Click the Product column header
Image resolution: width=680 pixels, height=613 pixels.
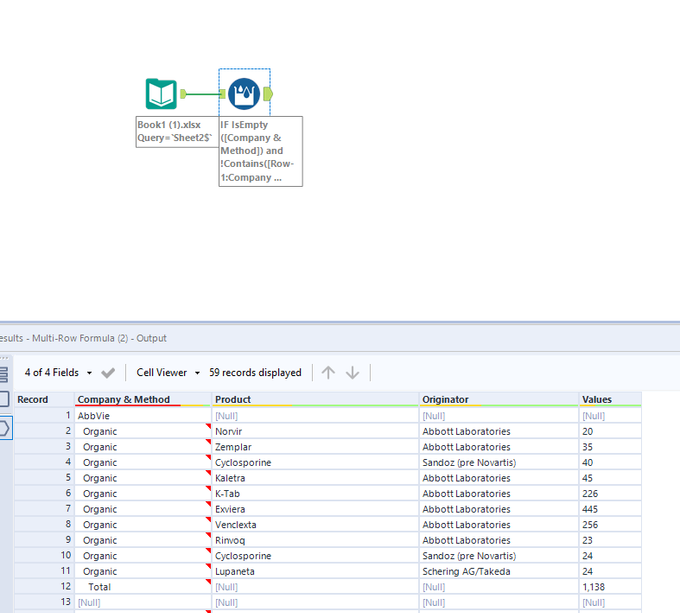(315, 399)
